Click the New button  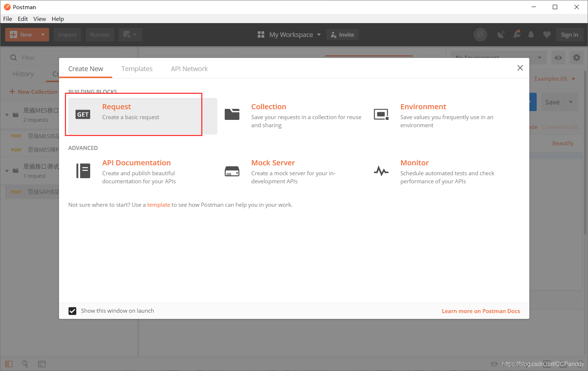[x=22, y=34]
